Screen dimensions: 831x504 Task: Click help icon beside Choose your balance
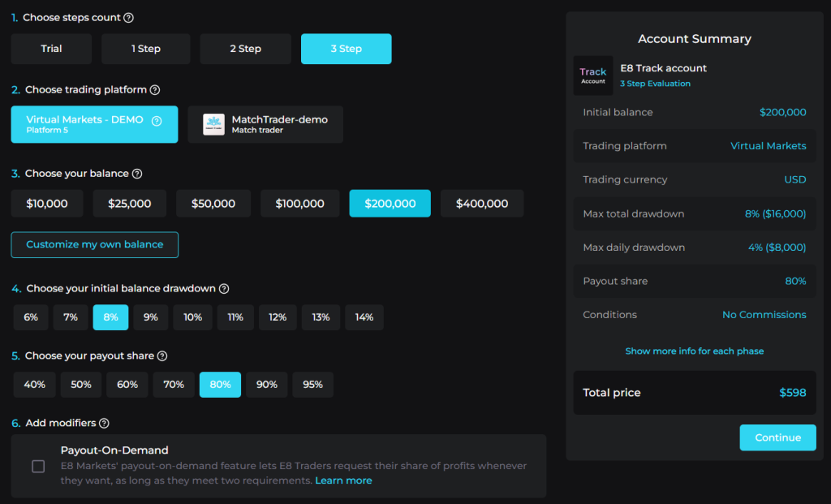click(137, 174)
